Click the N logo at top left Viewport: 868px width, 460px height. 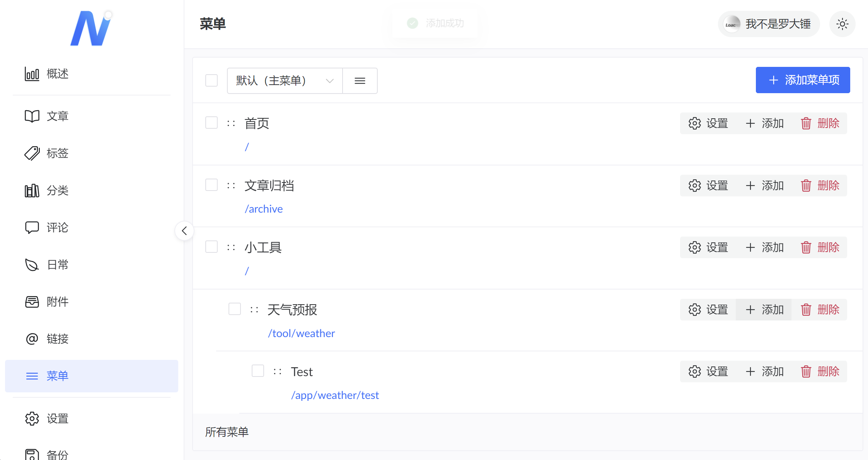pos(91,28)
